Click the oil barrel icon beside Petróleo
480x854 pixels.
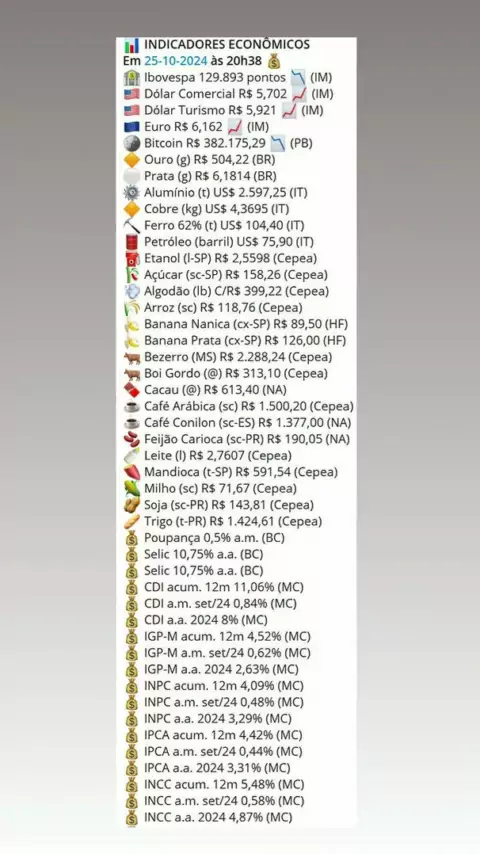(131, 242)
